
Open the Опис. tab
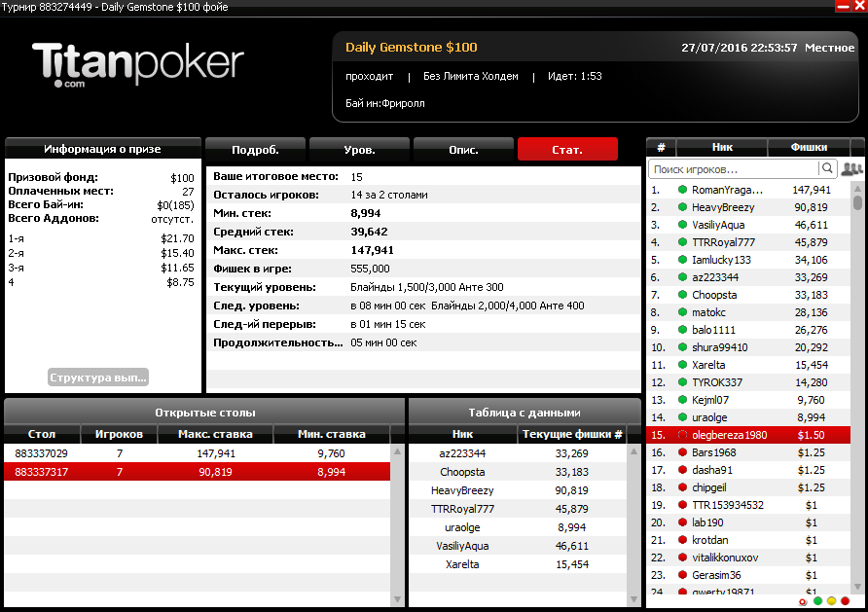(463, 150)
